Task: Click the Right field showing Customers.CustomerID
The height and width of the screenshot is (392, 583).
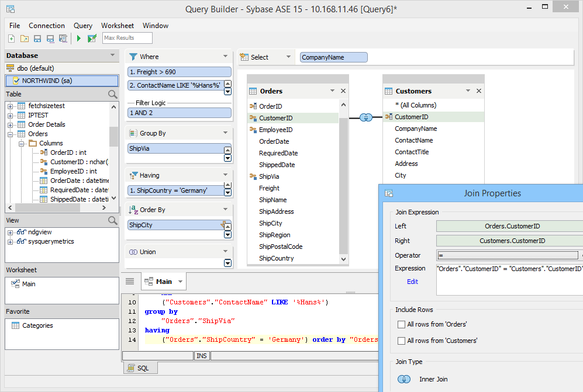Action: click(509, 241)
